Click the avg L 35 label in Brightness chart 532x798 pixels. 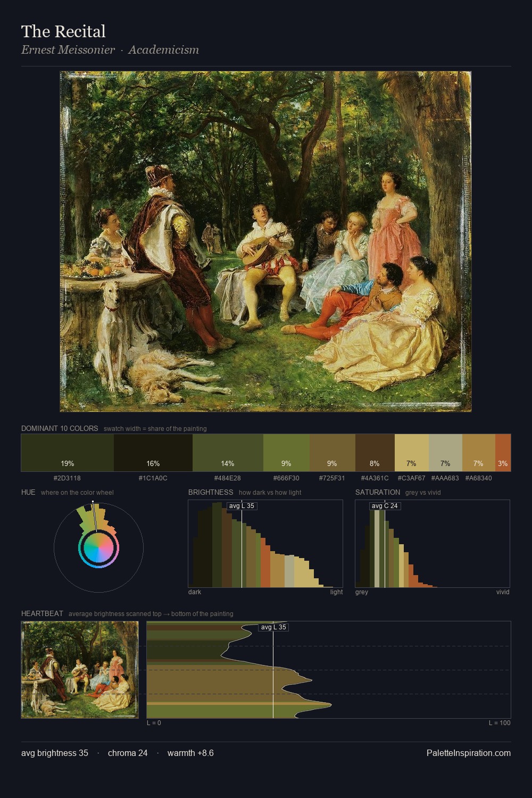point(242,506)
